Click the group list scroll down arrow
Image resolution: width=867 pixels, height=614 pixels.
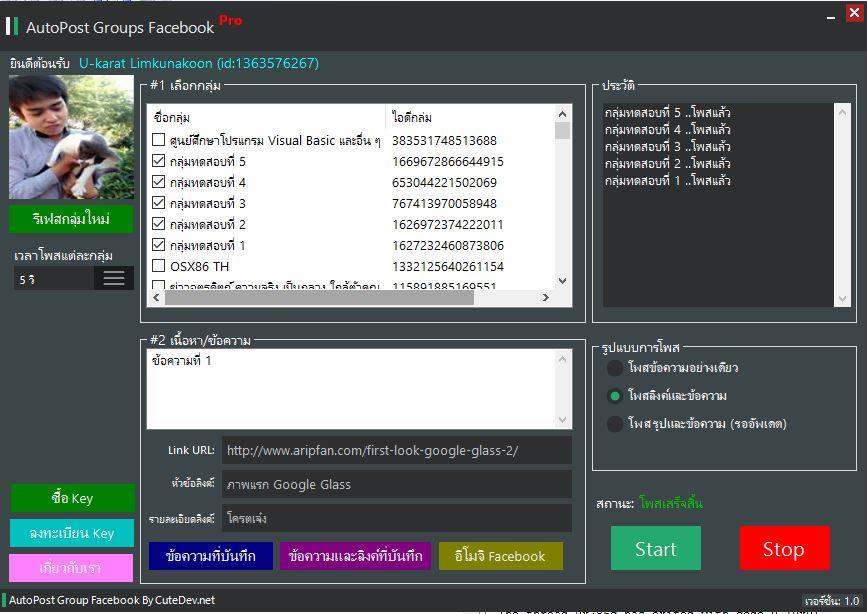562,281
